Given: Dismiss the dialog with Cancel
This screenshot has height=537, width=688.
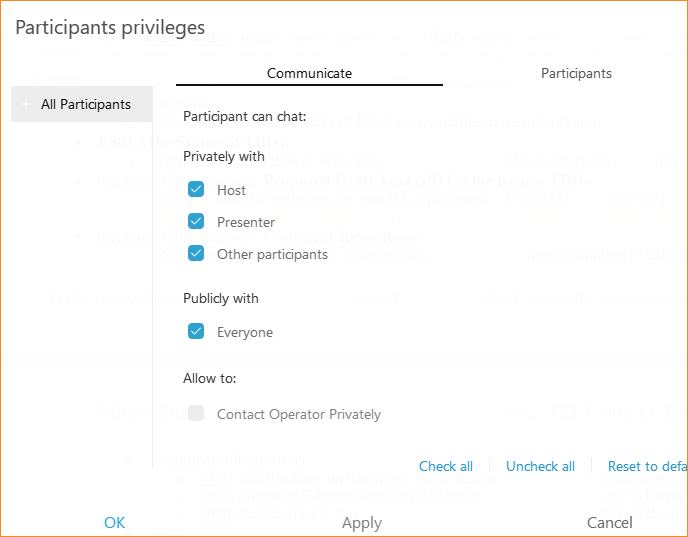Looking at the screenshot, I should tap(609, 523).
